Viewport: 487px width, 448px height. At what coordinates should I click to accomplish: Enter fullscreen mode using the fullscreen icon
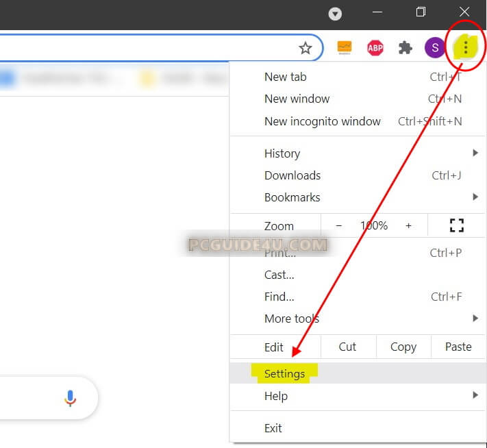click(x=456, y=225)
